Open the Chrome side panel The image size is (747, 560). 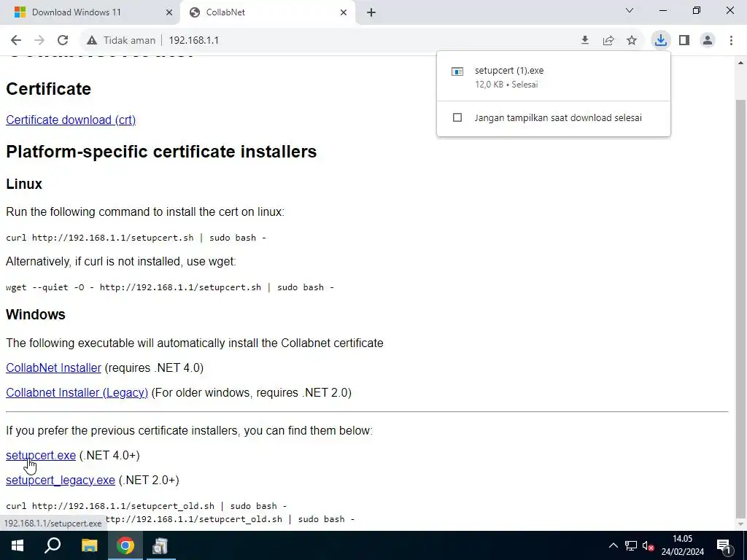[684, 41]
